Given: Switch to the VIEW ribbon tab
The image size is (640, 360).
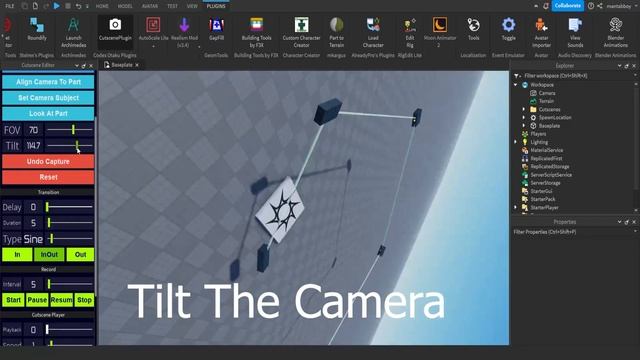Looking at the screenshot, I should (x=192, y=6).
